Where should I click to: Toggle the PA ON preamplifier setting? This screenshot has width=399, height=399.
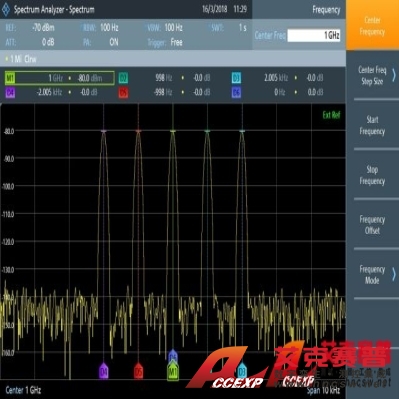[100, 42]
